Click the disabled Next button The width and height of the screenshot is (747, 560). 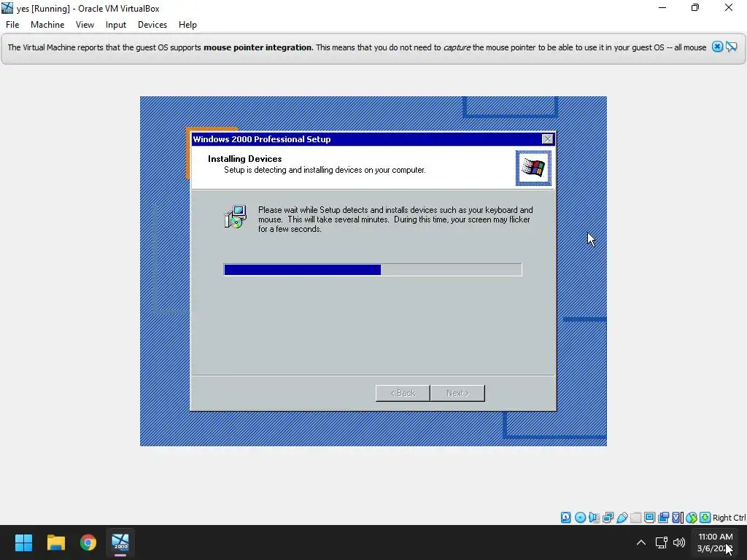(x=457, y=393)
